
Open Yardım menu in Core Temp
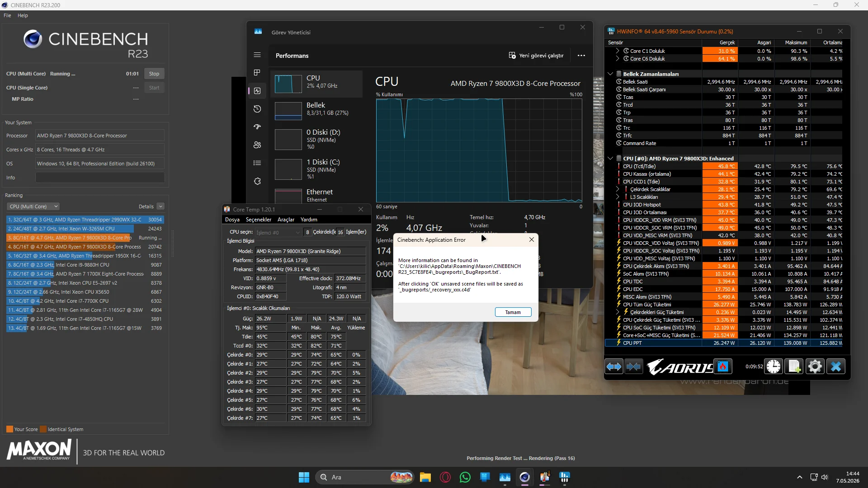pos(309,220)
